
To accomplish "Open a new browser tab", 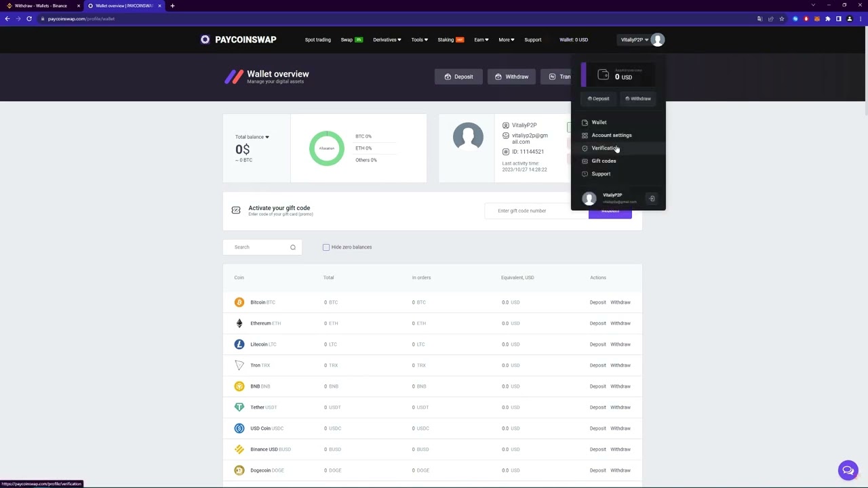I will point(172,5).
